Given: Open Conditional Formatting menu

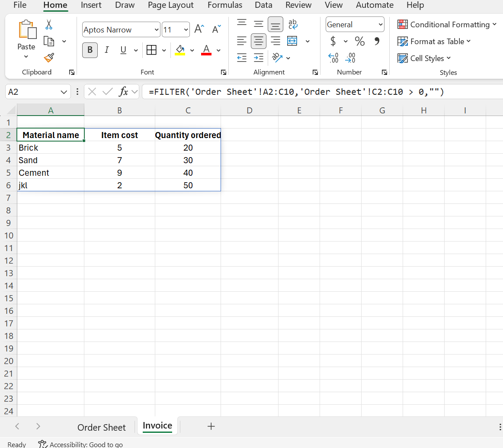Looking at the screenshot, I should coord(447,24).
